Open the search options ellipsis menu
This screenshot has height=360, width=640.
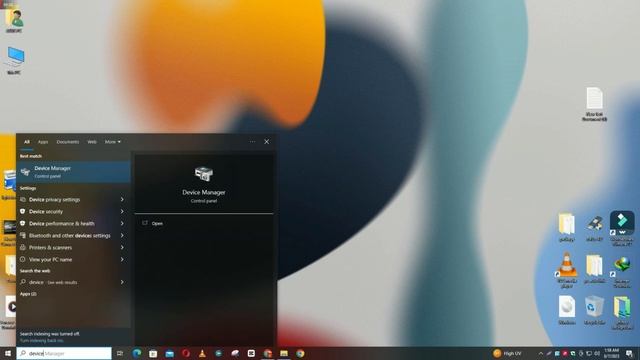tap(252, 142)
